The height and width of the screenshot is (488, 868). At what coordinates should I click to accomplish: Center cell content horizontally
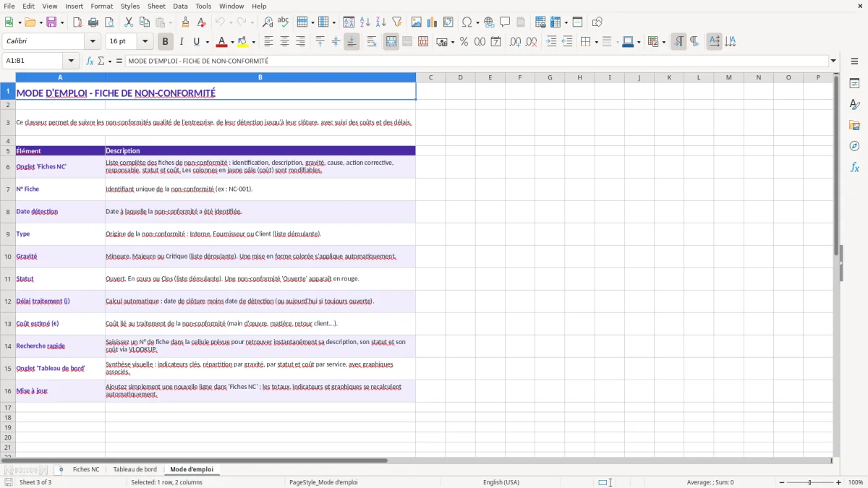[x=284, y=42]
